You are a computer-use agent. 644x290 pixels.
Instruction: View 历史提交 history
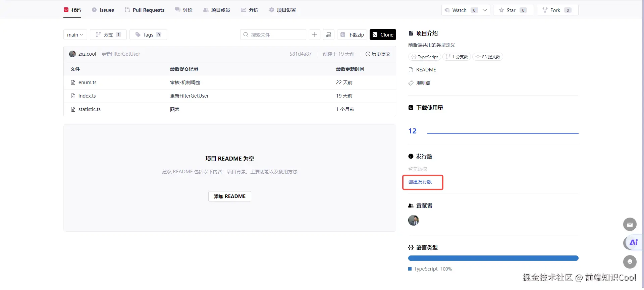click(x=378, y=54)
